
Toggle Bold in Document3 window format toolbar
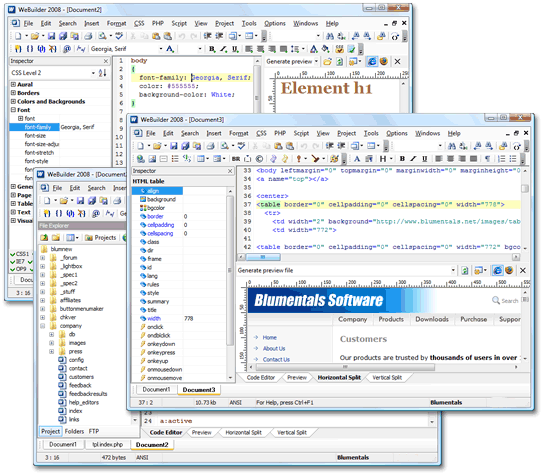coord(402,159)
